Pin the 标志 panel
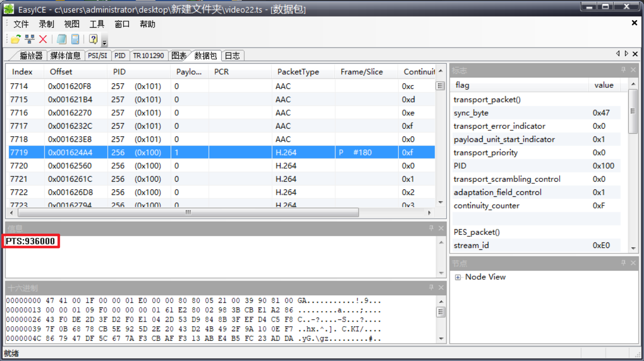Screen dimensions: 644x361 [623, 70]
